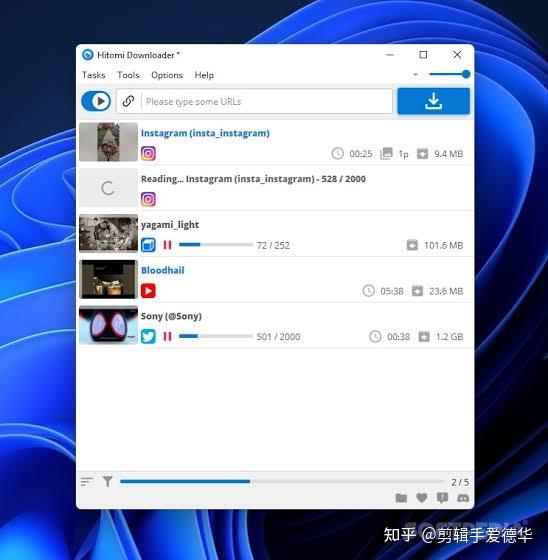Open the sort icon in status bar
The height and width of the screenshot is (560, 548).
click(87, 482)
